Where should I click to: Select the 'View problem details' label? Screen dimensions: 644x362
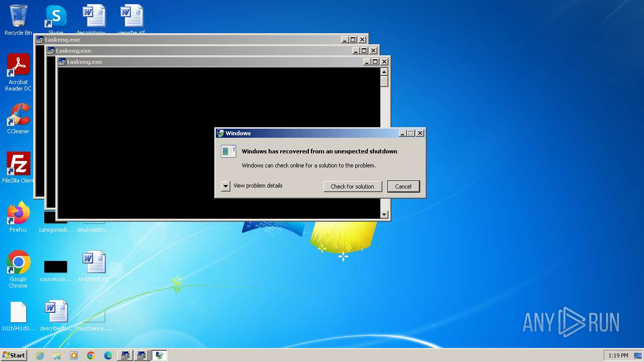pyautogui.click(x=258, y=186)
